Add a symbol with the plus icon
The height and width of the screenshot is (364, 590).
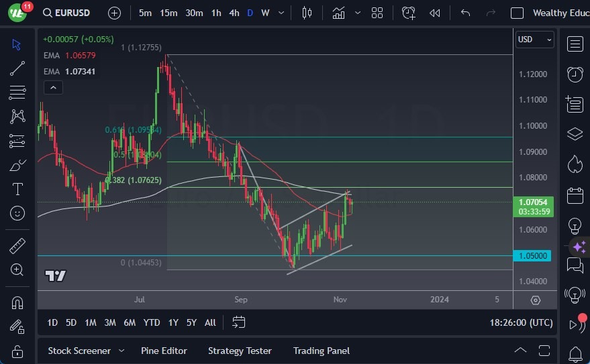click(x=115, y=13)
